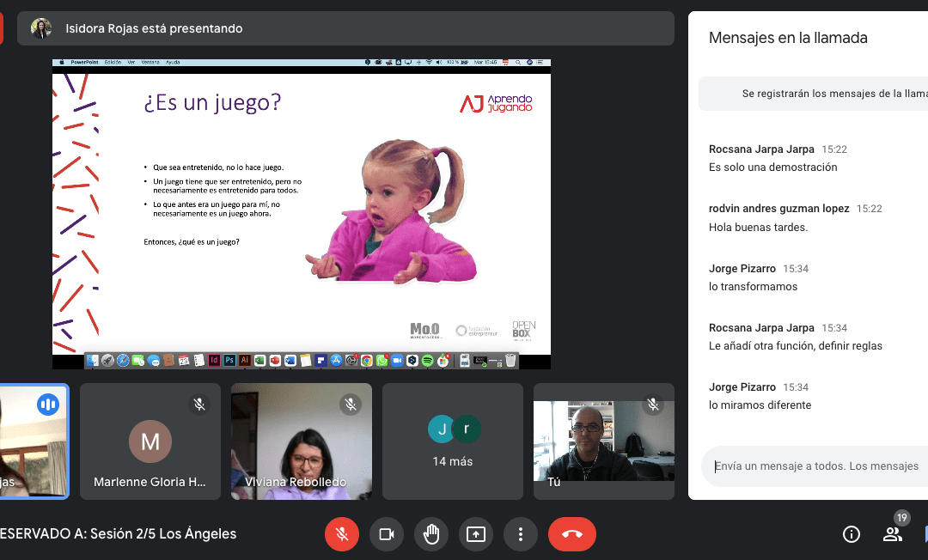Open the meeting details info icon
The width and height of the screenshot is (928, 560).
click(x=851, y=534)
